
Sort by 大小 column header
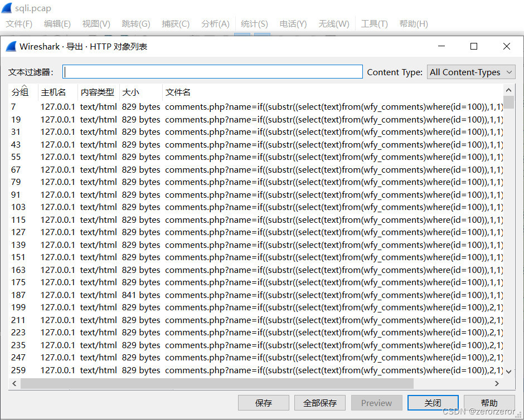pos(141,92)
